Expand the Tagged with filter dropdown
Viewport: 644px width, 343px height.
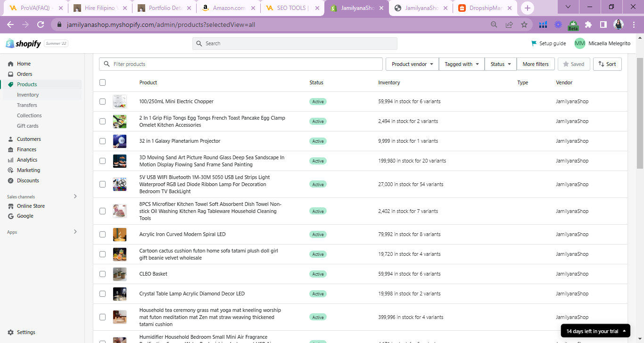click(462, 64)
